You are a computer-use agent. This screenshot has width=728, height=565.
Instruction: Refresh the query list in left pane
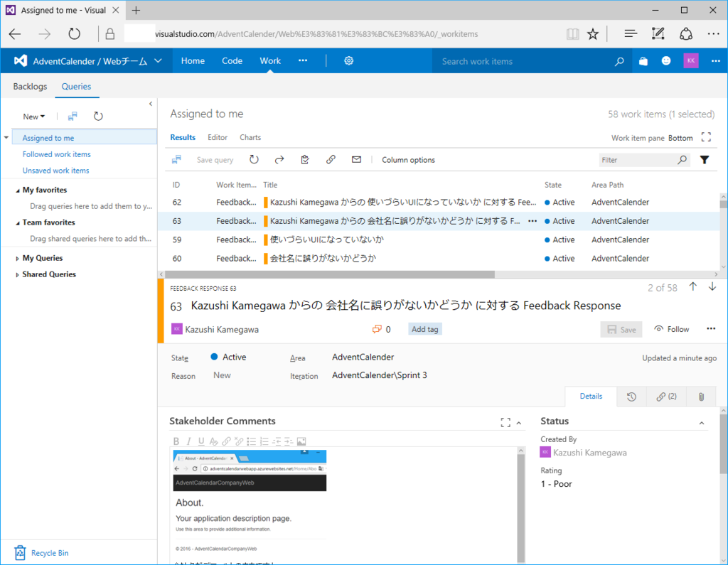click(x=98, y=116)
